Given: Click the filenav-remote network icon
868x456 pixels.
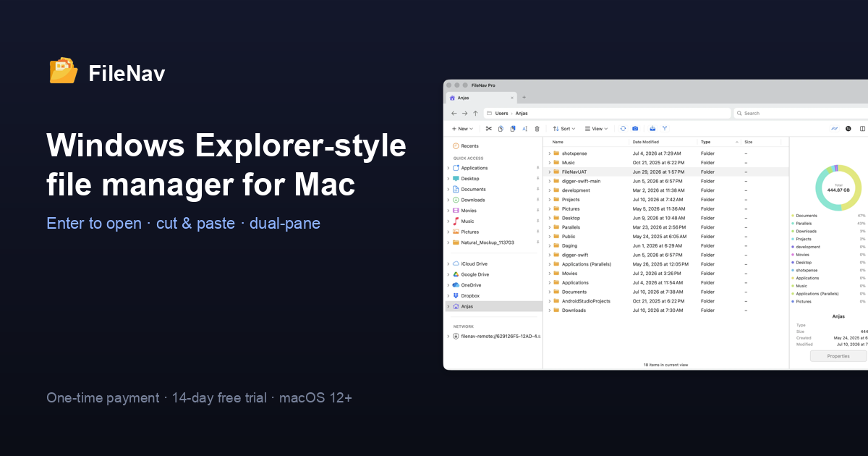Looking at the screenshot, I should 456,336.
